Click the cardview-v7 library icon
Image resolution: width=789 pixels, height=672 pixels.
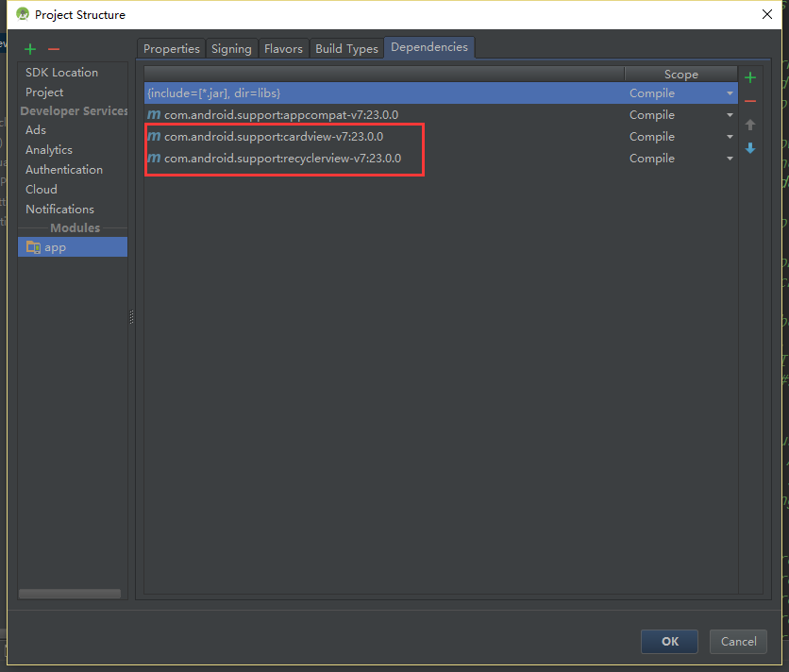154,137
